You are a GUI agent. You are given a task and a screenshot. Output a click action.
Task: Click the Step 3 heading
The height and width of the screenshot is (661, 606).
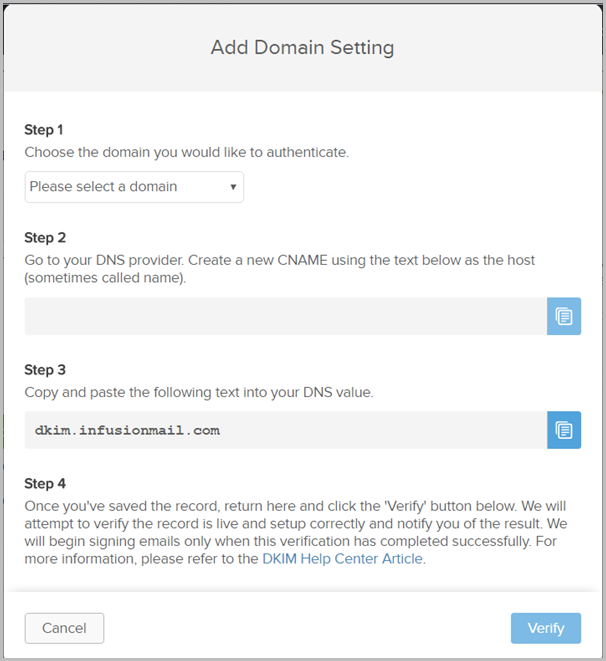click(x=45, y=370)
